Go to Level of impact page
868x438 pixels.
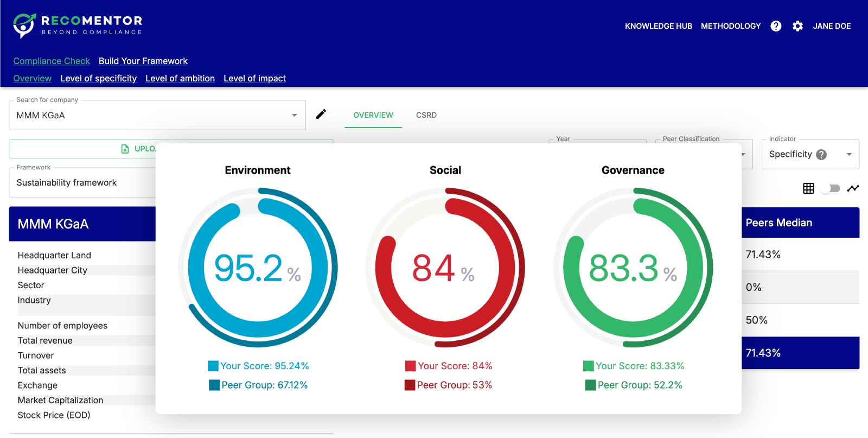[x=254, y=79]
